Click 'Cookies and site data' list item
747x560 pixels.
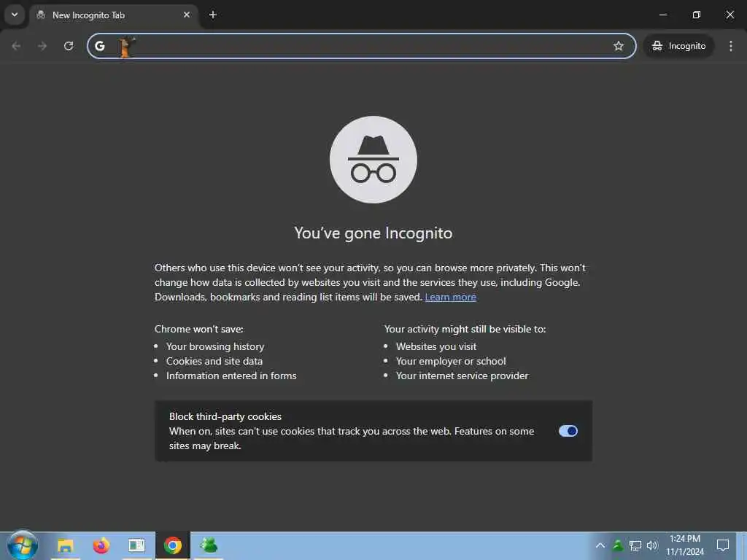214,362
